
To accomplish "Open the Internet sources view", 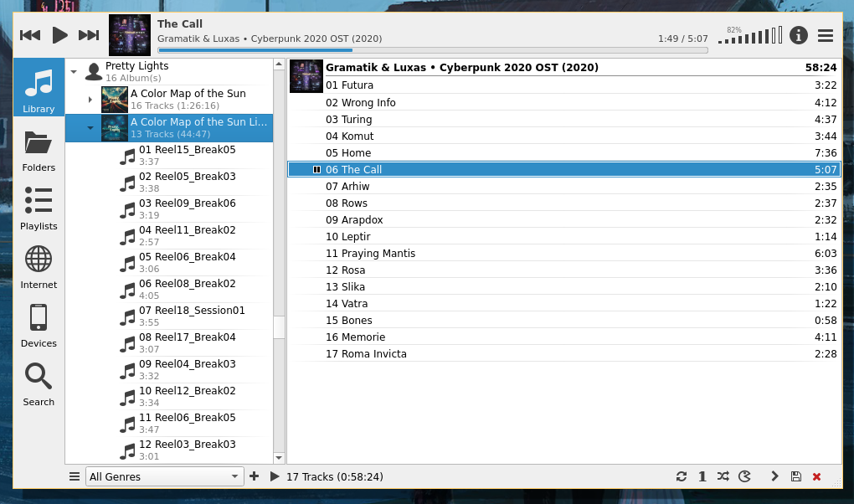I will (x=39, y=268).
